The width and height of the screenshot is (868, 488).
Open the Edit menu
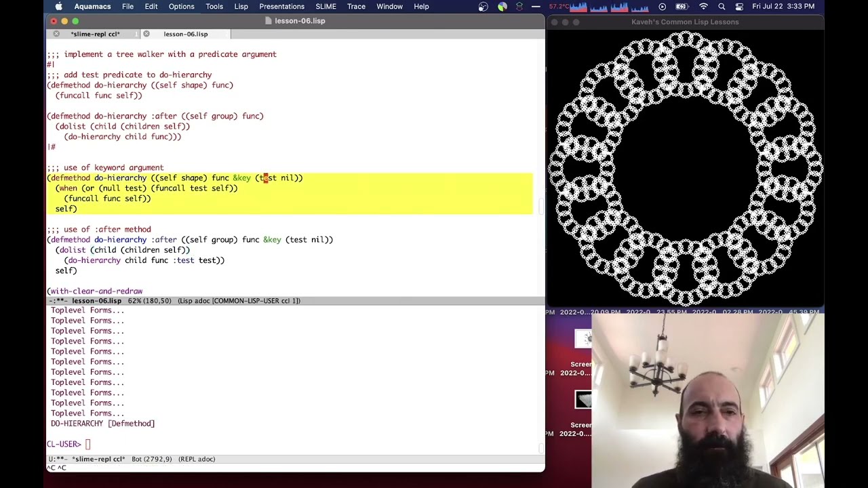(151, 7)
